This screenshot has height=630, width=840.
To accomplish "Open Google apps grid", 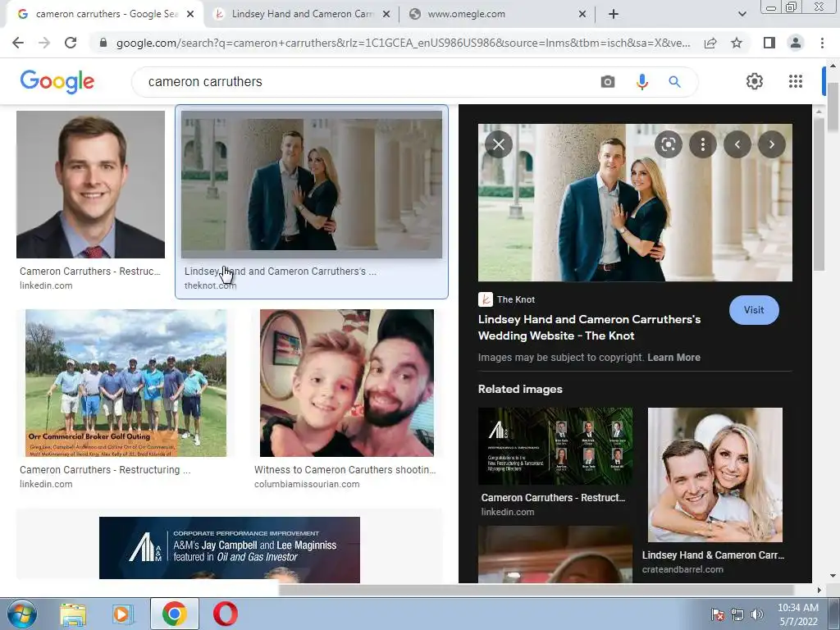I will point(796,81).
